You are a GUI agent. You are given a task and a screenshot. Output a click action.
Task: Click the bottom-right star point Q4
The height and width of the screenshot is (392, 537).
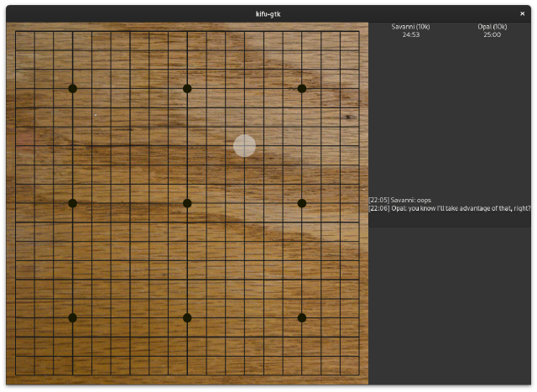[302, 317]
